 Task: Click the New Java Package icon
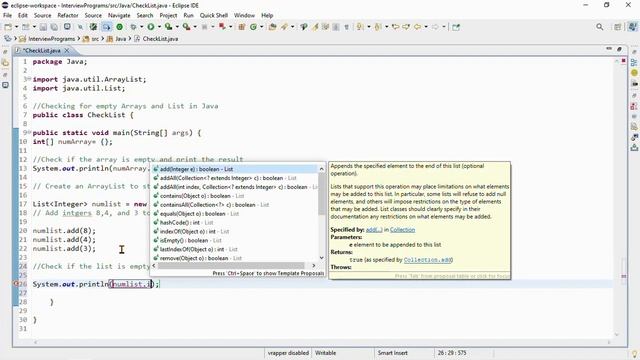pos(242,27)
